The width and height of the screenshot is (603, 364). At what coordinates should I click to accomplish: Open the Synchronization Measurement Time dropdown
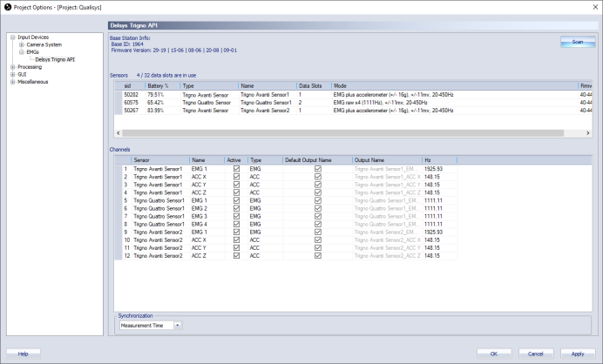(x=177, y=326)
